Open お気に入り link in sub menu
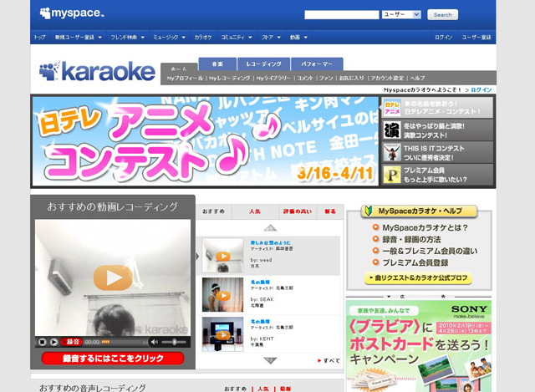Screen dimensions: 535x392 351,78
